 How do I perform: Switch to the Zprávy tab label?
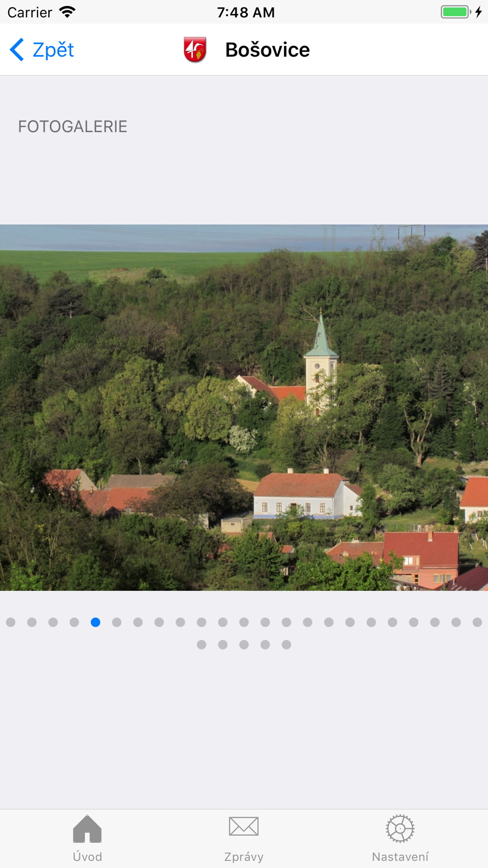tap(244, 857)
